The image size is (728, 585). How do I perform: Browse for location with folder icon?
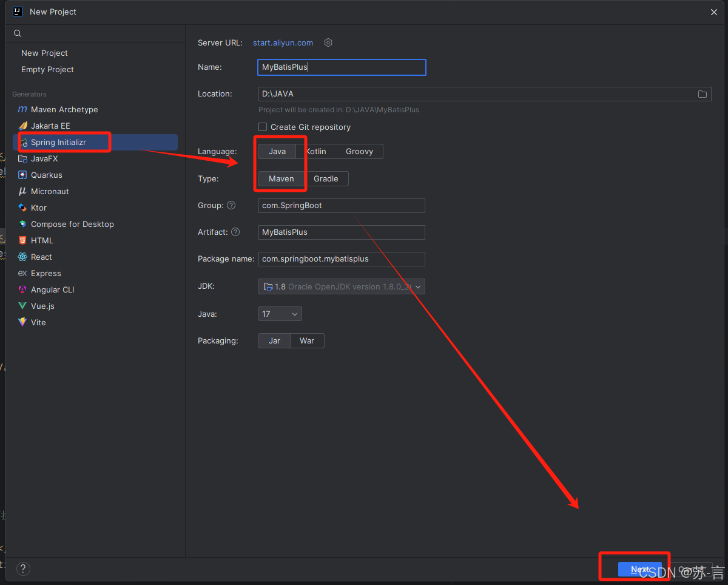[703, 94]
